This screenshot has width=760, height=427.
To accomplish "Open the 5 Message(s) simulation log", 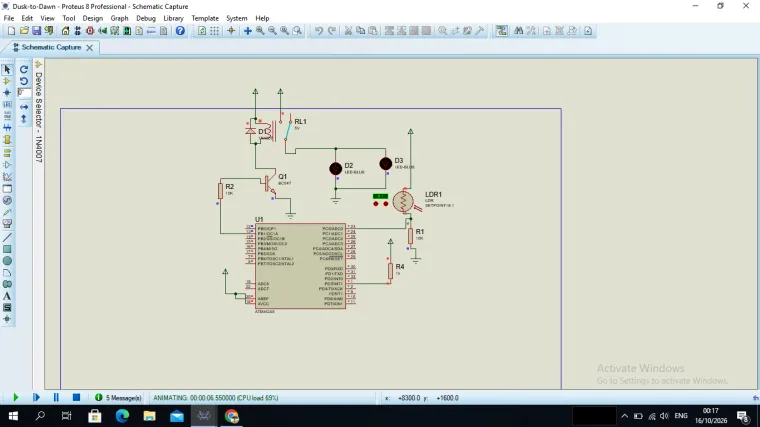I will (x=118, y=398).
